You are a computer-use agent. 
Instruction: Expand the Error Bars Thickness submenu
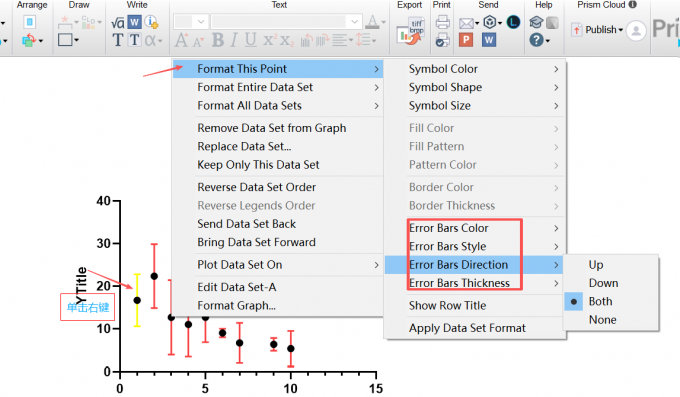point(556,283)
